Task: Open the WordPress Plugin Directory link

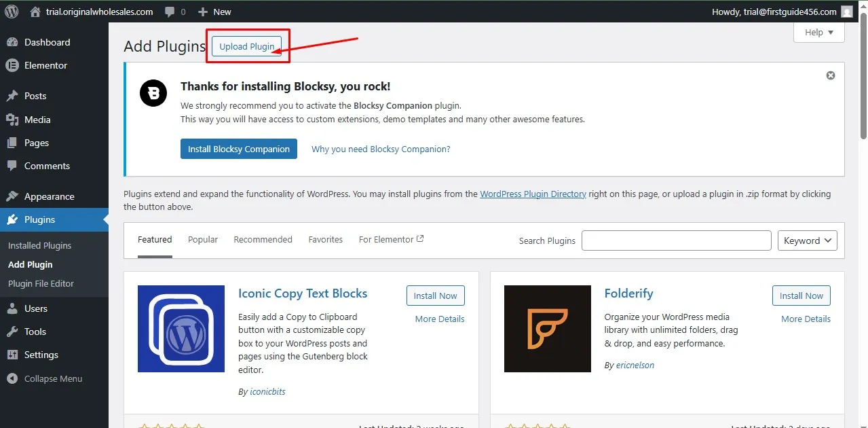Action: [533, 194]
